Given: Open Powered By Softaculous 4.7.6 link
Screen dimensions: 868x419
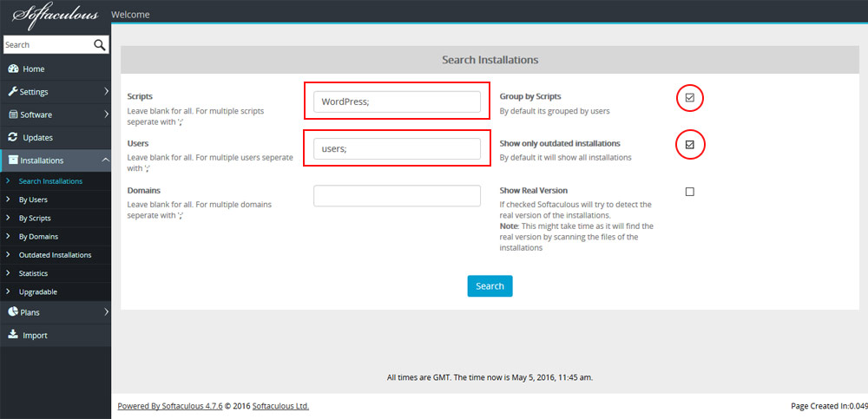Looking at the screenshot, I should pos(170,406).
